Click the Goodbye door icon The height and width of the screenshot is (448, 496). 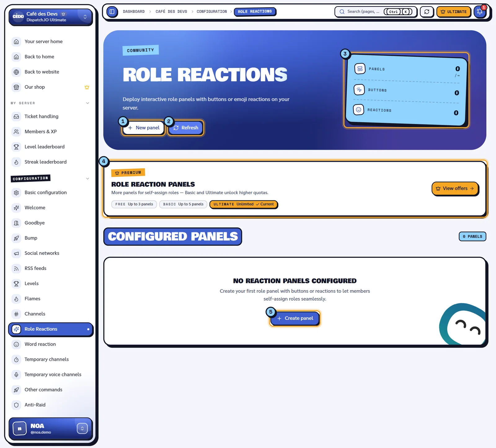pyautogui.click(x=16, y=223)
